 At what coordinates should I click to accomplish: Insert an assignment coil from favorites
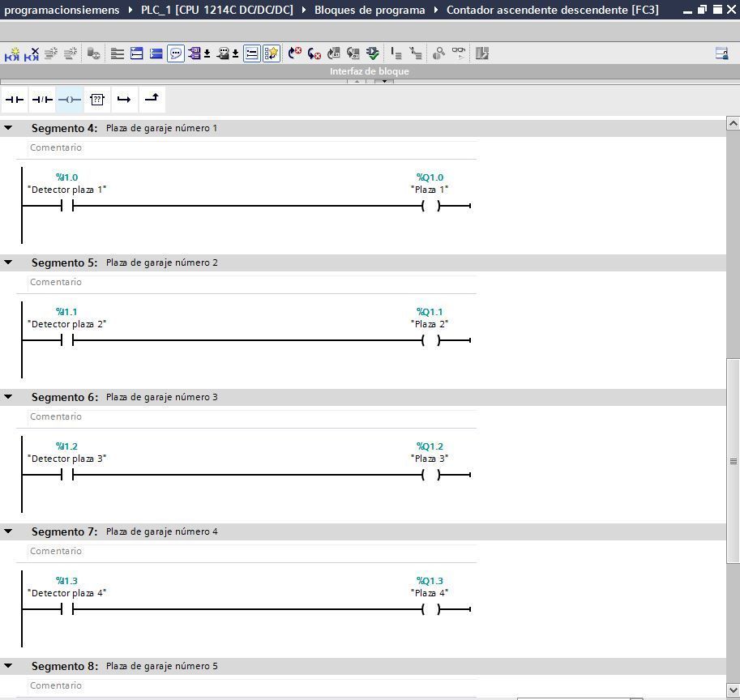point(70,100)
